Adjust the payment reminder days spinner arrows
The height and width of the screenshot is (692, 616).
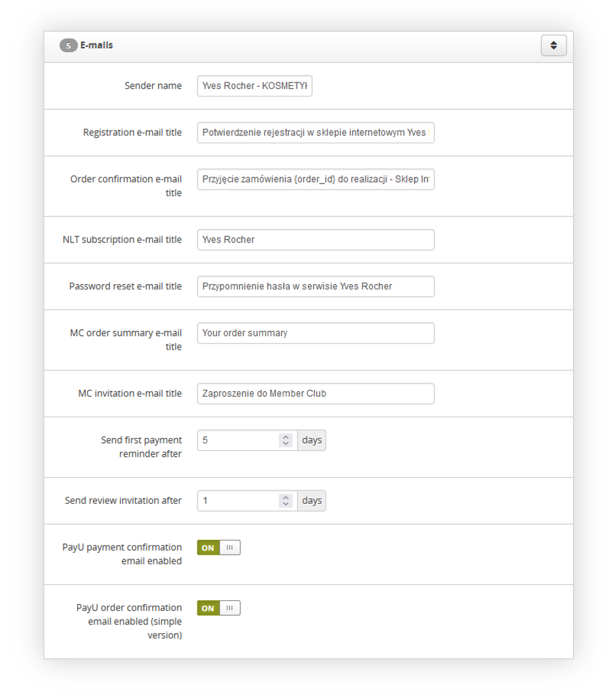point(285,440)
